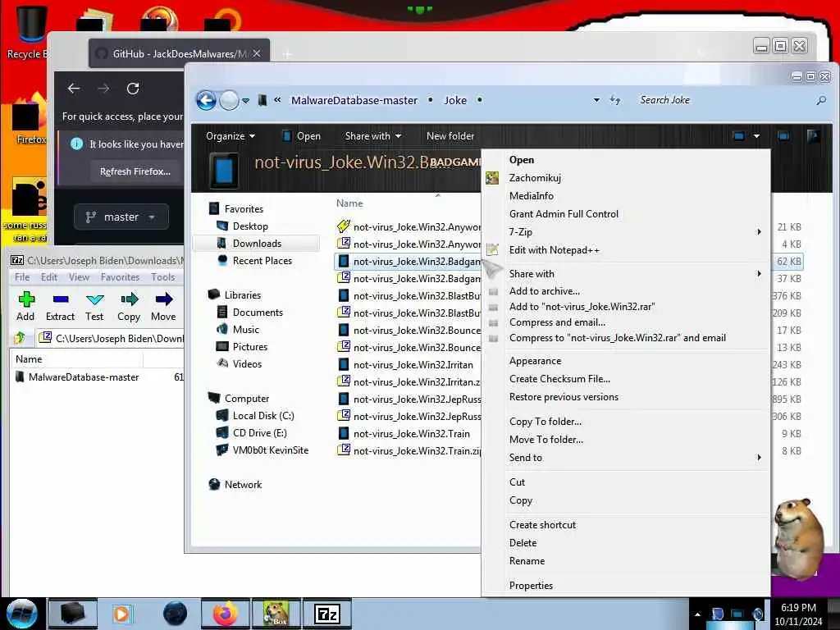Select not-virus_Joke.Win32.Train file

pyautogui.click(x=411, y=433)
